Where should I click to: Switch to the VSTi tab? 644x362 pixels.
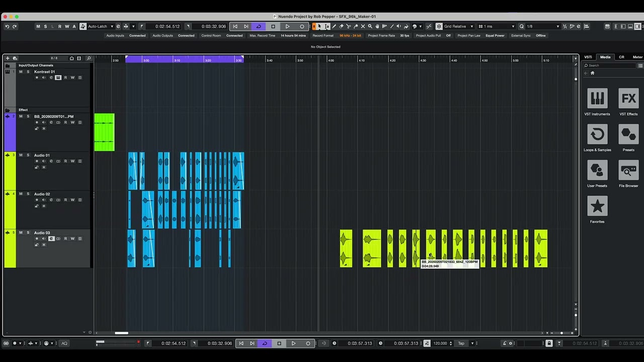tap(588, 57)
